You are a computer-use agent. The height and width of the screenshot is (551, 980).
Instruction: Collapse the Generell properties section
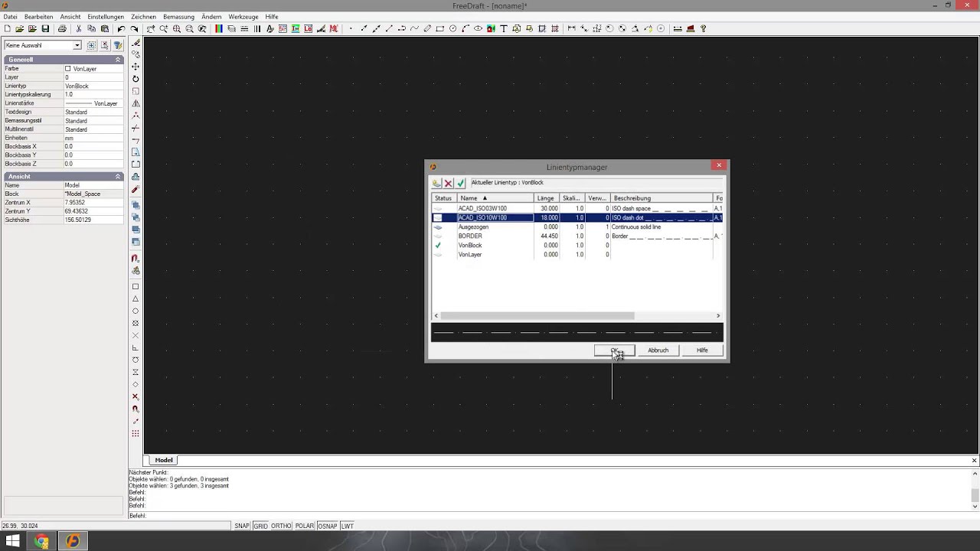click(118, 60)
